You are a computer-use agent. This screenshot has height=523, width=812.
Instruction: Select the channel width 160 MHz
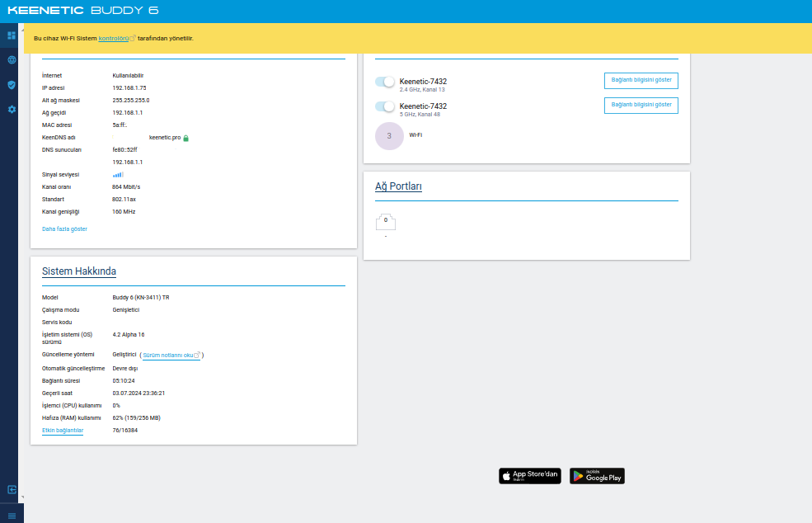pos(124,212)
